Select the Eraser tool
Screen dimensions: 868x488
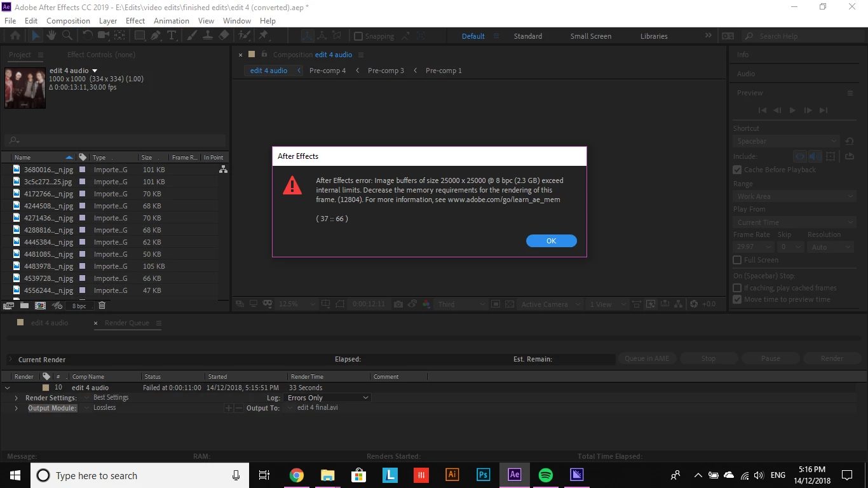[x=224, y=36]
